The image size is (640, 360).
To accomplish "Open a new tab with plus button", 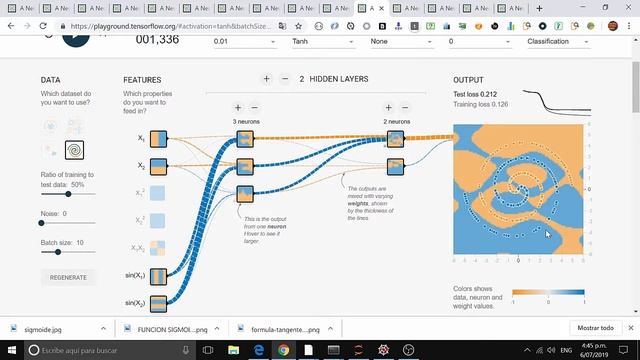I will click(x=540, y=8).
